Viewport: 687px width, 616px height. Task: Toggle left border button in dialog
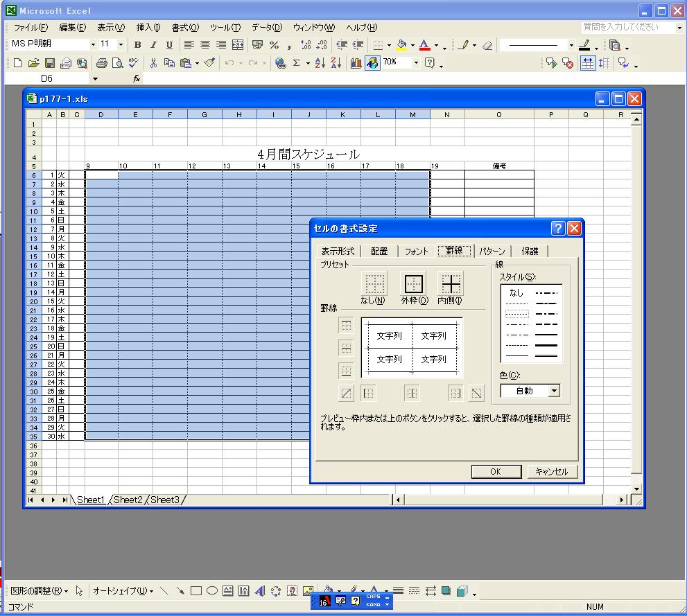tap(368, 393)
